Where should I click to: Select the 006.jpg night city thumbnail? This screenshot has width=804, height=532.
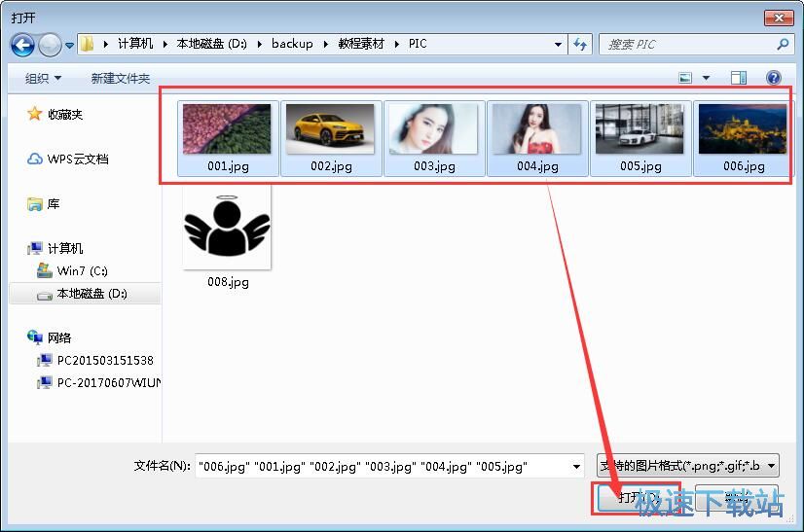[743, 129]
